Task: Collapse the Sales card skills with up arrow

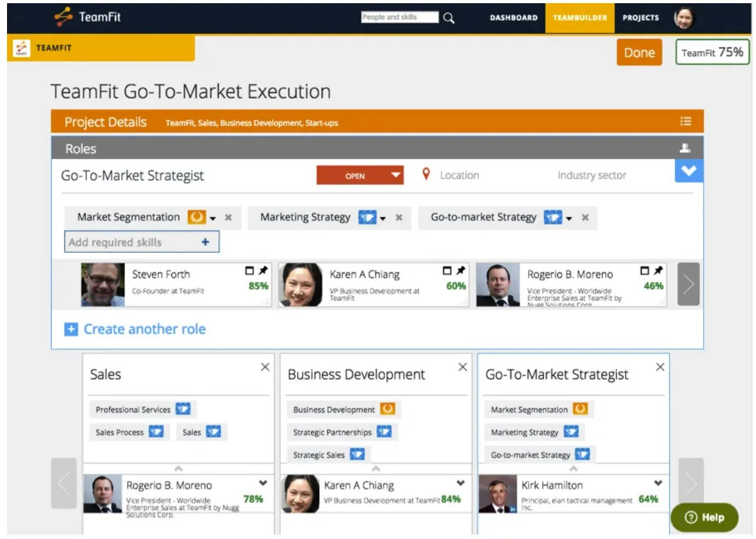Action: (178, 469)
